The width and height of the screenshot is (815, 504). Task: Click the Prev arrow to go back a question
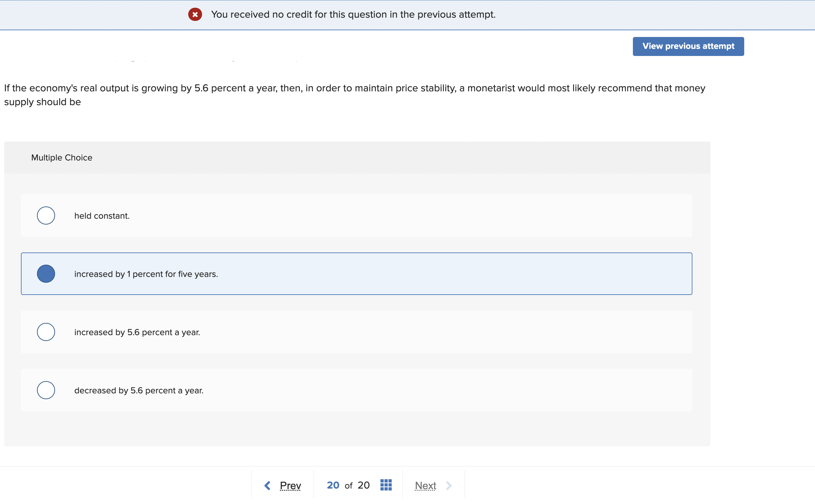(267, 485)
